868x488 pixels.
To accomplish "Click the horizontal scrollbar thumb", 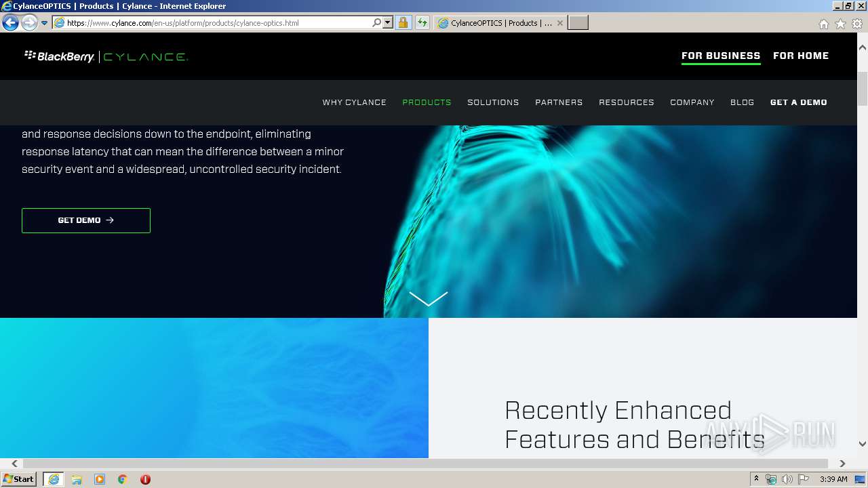I will 425,464.
